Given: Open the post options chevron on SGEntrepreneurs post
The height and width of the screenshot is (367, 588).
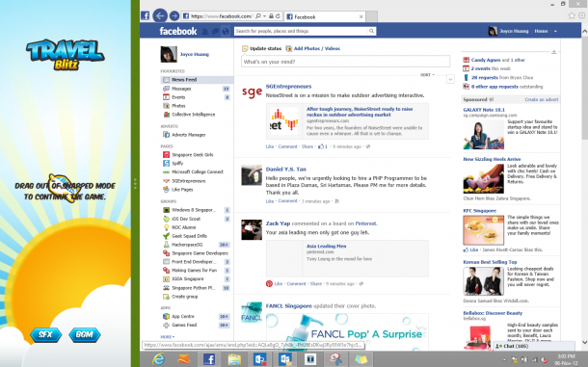Looking at the screenshot, I should pos(450,79).
